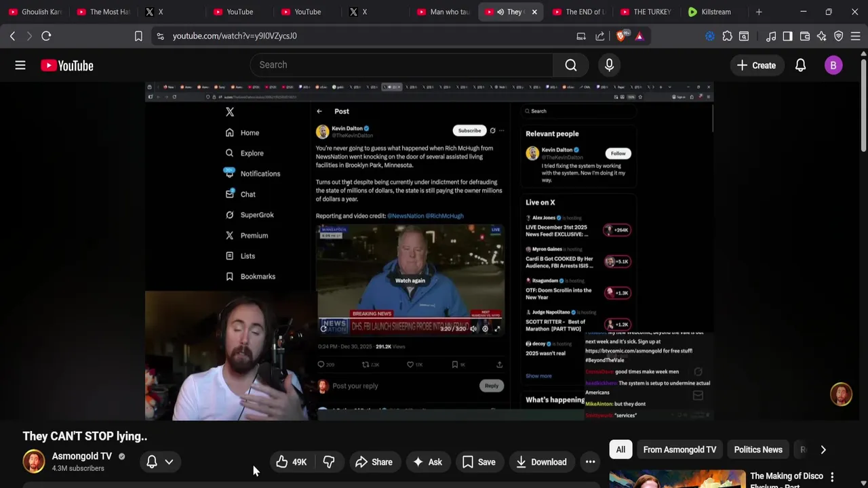Save video to playlist

479,462
